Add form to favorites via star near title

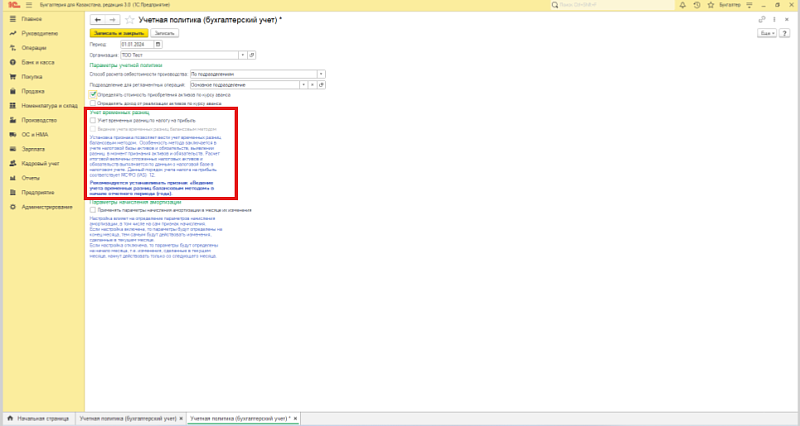point(128,19)
